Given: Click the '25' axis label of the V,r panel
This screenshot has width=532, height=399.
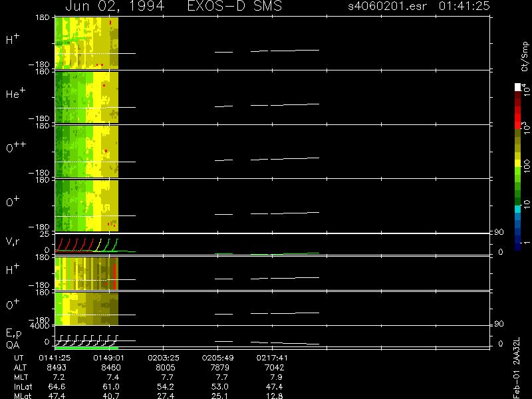Looking at the screenshot, I should [45, 234].
